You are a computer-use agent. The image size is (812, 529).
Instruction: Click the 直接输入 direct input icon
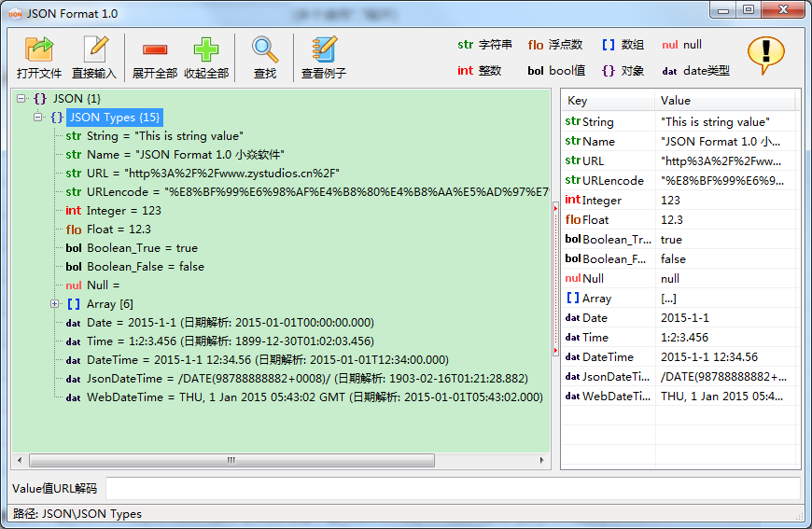click(x=95, y=49)
